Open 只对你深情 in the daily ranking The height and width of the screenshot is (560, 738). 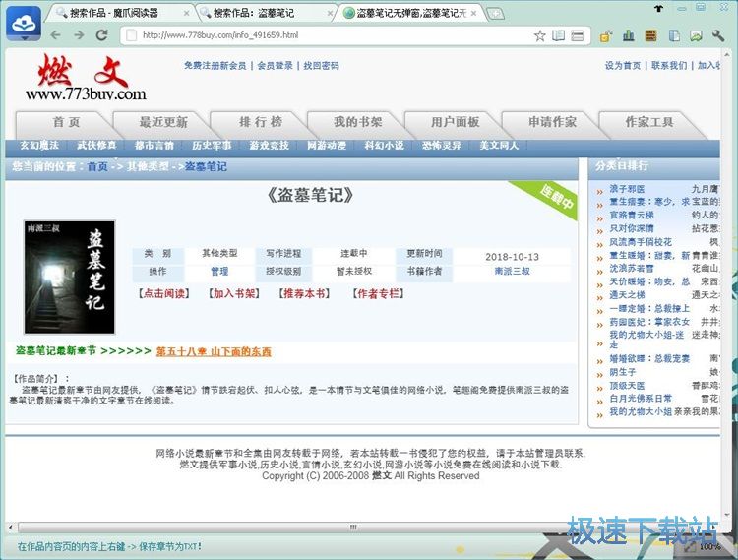[632, 228]
